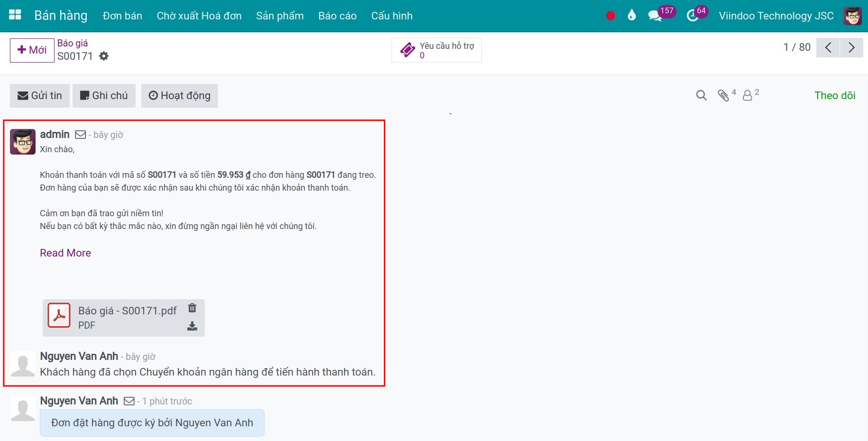Show attachments via paperclip icon
This screenshot has width=868, height=441.
tap(723, 96)
